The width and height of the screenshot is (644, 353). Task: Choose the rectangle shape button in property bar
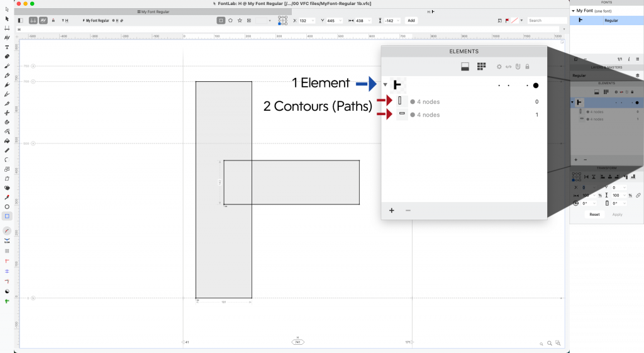[x=221, y=20]
